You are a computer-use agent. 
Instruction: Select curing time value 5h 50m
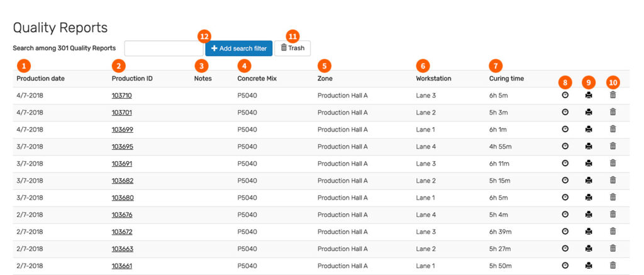click(x=500, y=266)
